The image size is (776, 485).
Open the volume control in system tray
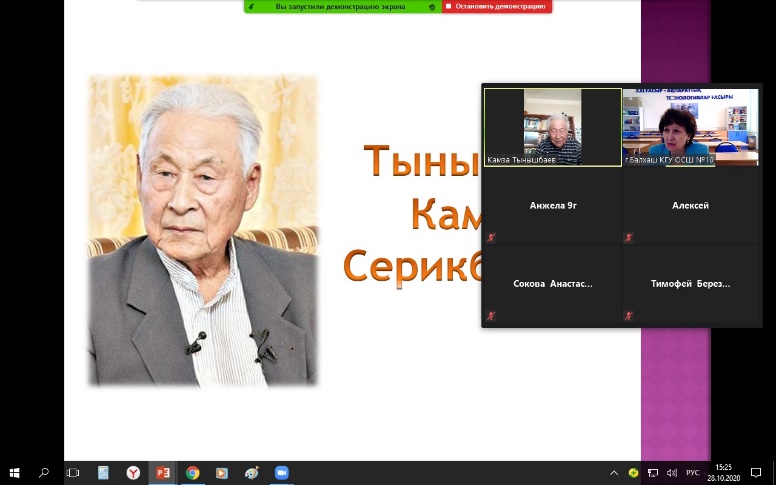pyautogui.click(x=670, y=473)
